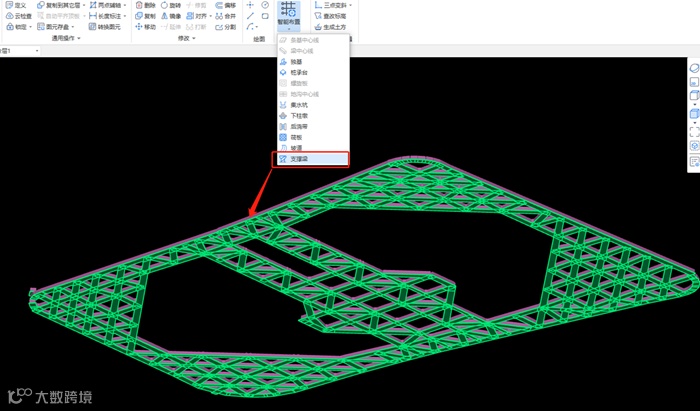Select the 镜像 mirror tool
700x411 pixels.
point(171,16)
